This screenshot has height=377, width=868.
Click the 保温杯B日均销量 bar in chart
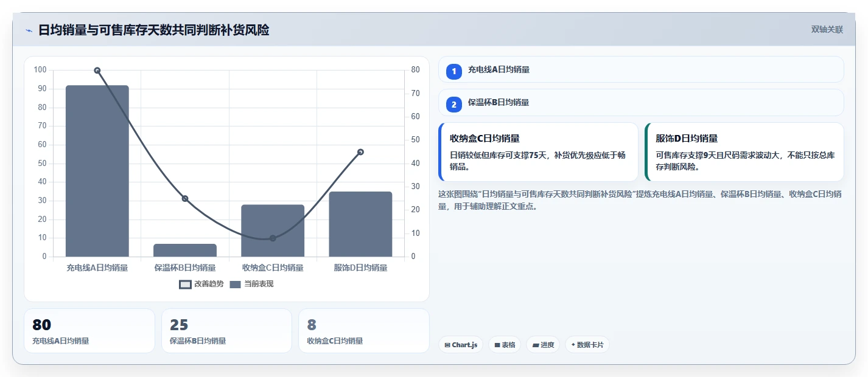pos(185,250)
